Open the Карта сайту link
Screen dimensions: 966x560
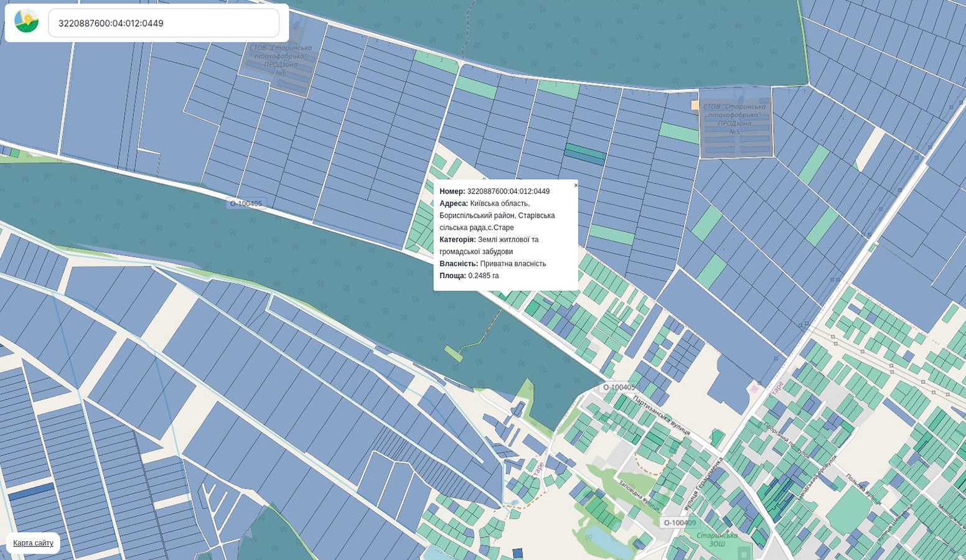(x=33, y=543)
